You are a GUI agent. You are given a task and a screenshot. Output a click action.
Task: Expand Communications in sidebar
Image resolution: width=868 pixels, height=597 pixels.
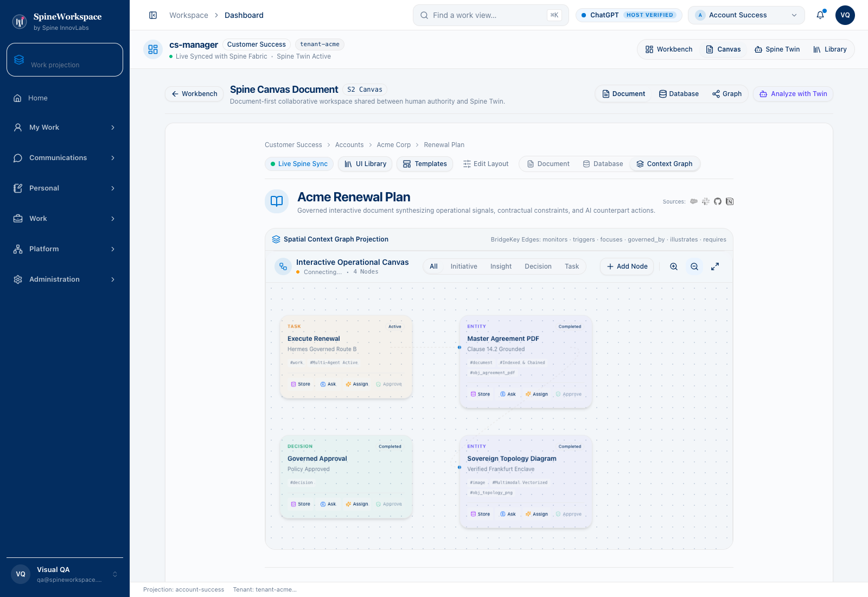65,158
